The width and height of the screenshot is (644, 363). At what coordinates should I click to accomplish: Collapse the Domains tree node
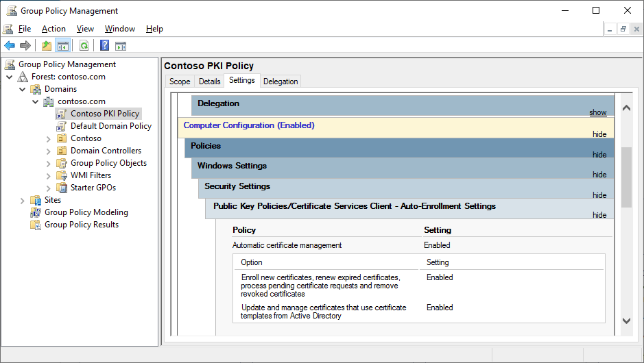point(23,89)
